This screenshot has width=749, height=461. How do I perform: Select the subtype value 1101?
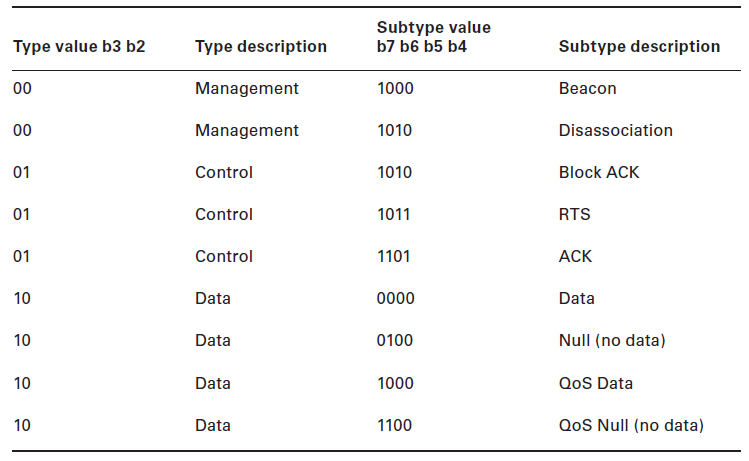click(394, 256)
